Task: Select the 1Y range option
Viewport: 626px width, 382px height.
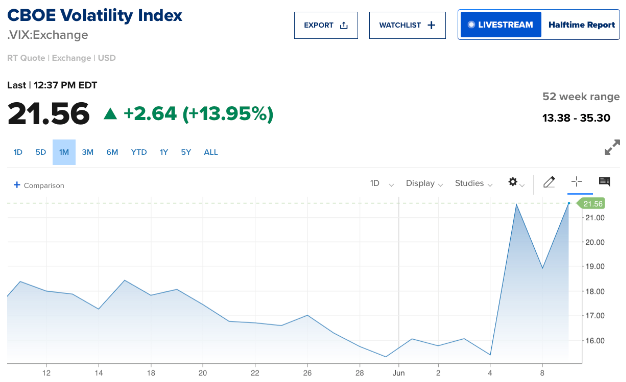Action: (x=164, y=152)
